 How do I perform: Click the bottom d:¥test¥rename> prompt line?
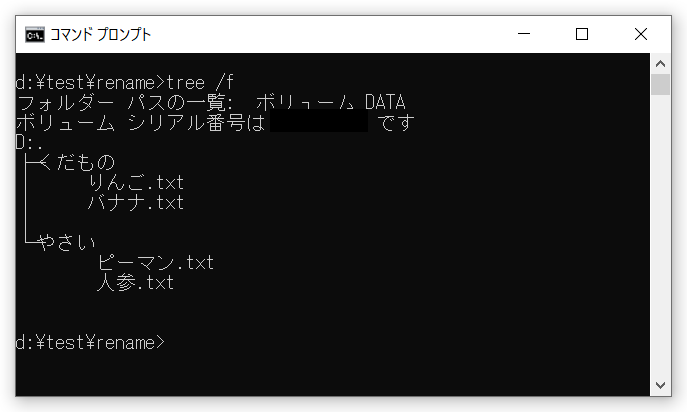pos(90,342)
